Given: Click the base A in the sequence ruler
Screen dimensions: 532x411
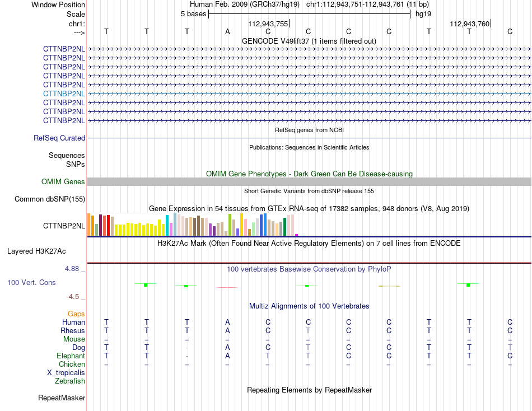Looking at the screenshot, I should [x=227, y=31].
